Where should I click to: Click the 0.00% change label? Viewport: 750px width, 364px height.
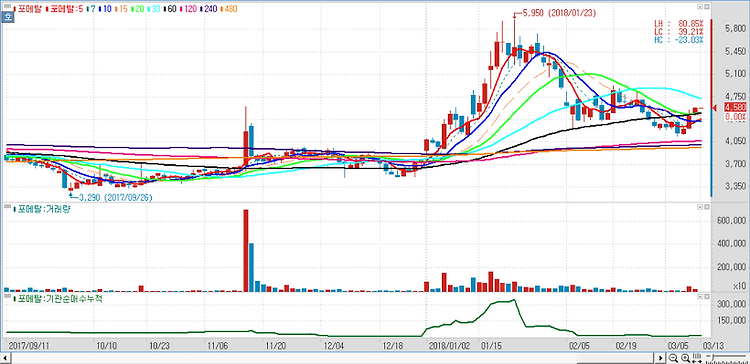[736, 116]
